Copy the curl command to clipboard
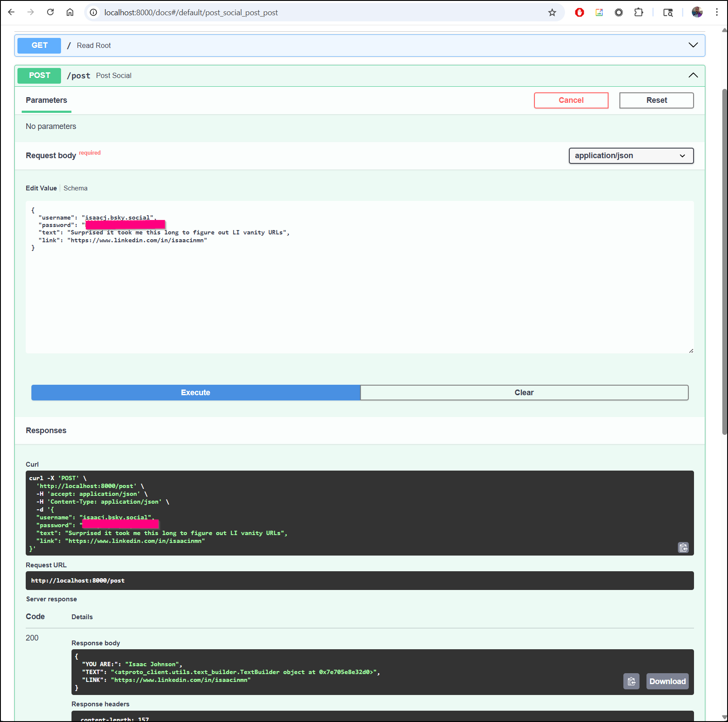728x722 pixels. coord(683,547)
